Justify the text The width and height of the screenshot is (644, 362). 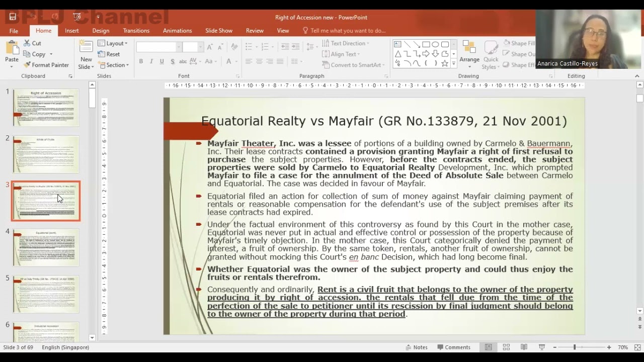(x=280, y=61)
